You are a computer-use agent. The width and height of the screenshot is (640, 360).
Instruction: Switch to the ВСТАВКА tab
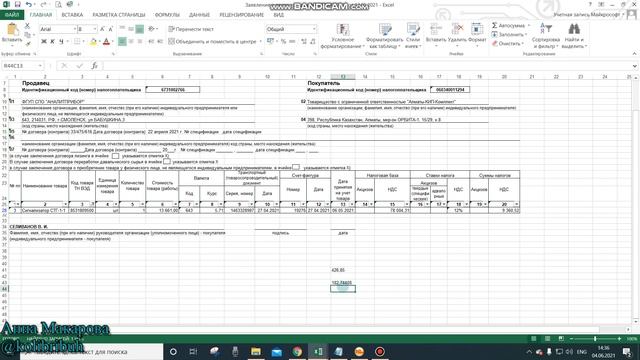coord(72,15)
